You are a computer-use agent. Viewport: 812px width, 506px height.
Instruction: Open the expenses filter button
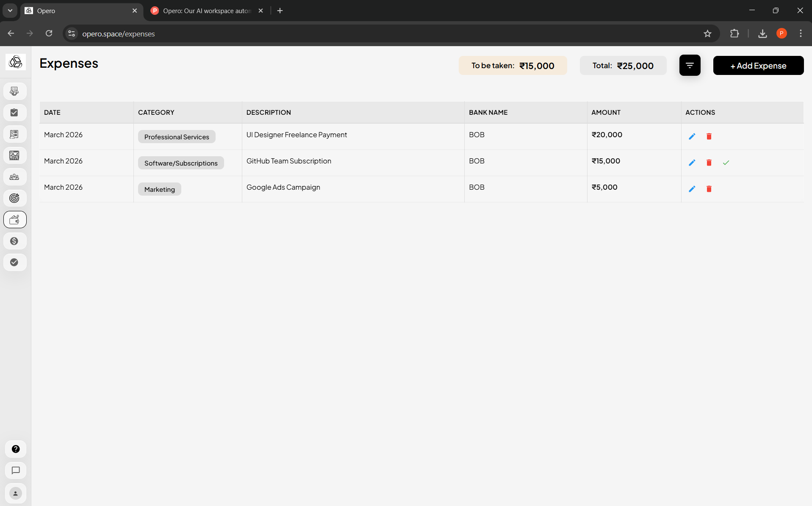tap(690, 65)
